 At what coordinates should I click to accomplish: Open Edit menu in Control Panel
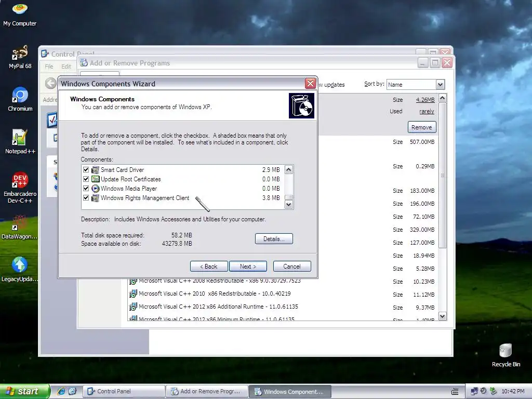pos(66,66)
